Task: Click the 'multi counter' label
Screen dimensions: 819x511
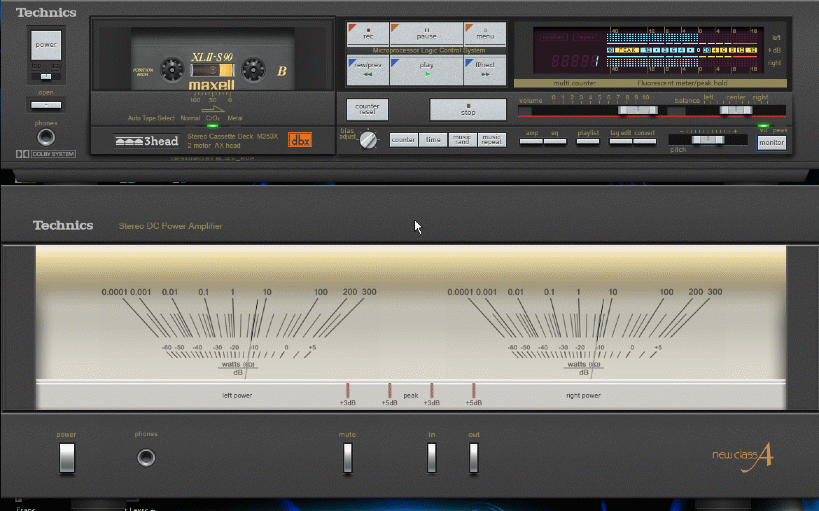Action: (575, 83)
